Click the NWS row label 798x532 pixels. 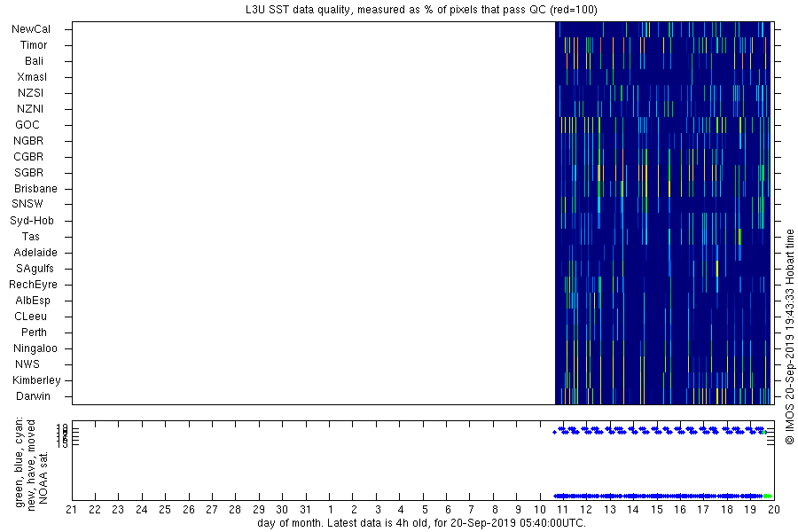27,364
